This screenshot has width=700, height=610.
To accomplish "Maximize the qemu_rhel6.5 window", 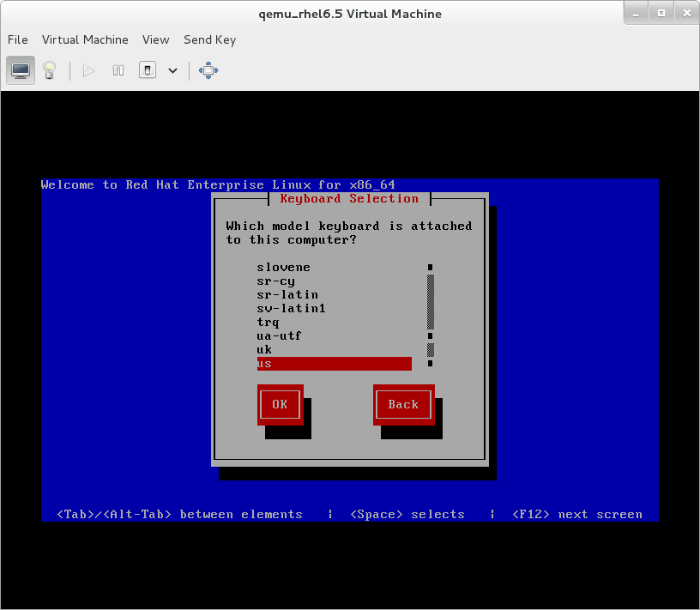I will coord(661,14).
